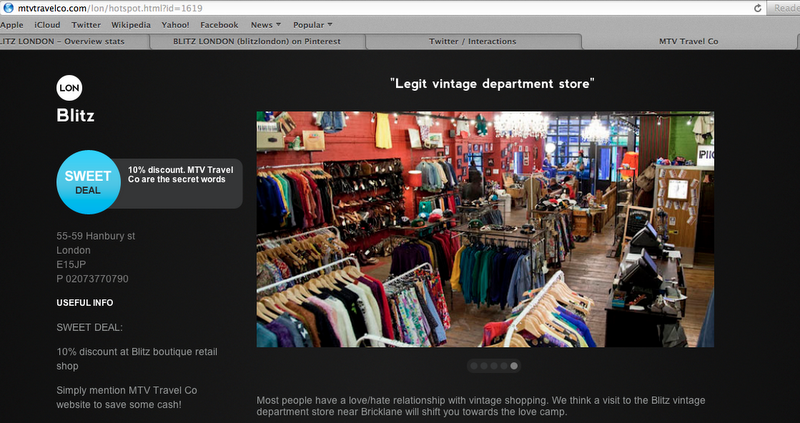Click the Blitz store interior photo
Screen dimensions: 800x423
click(485, 229)
